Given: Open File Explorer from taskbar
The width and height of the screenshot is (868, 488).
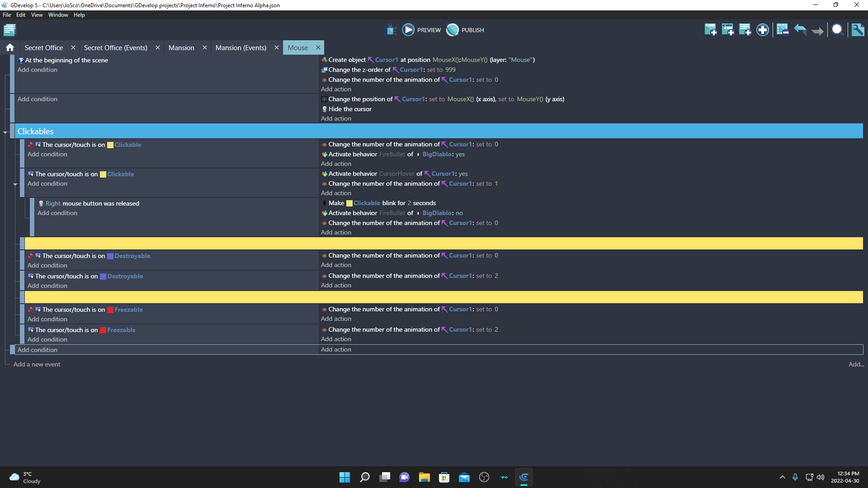Looking at the screenshot, I should (x=424, y=477).
